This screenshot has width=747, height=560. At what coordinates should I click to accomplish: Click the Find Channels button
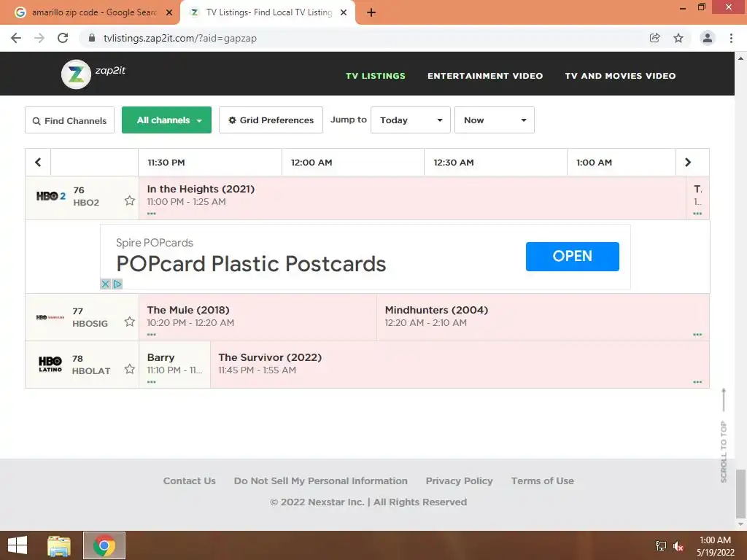69,120
